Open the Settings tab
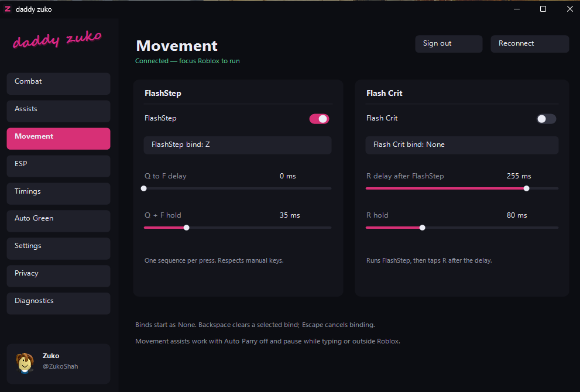 click(x=59, y=249)
